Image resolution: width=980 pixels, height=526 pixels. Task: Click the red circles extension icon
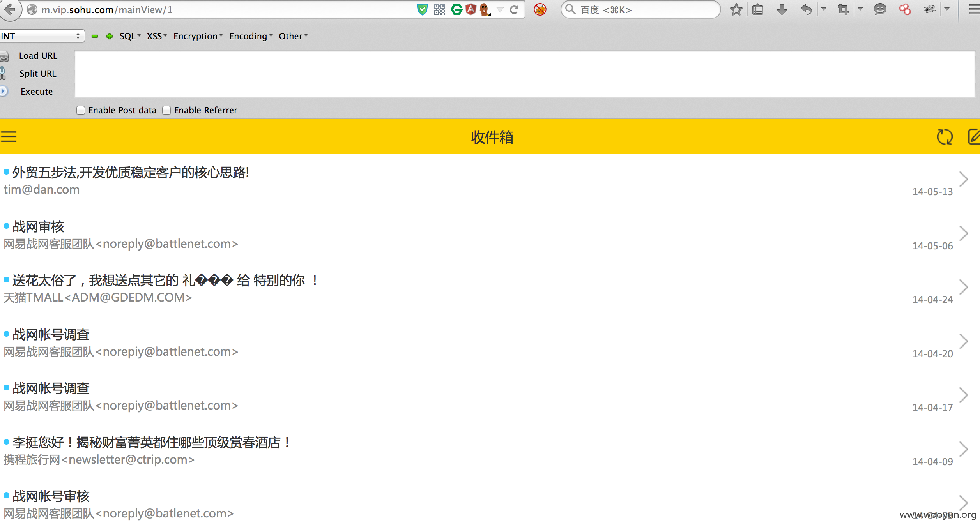click(x=905, y=9)
